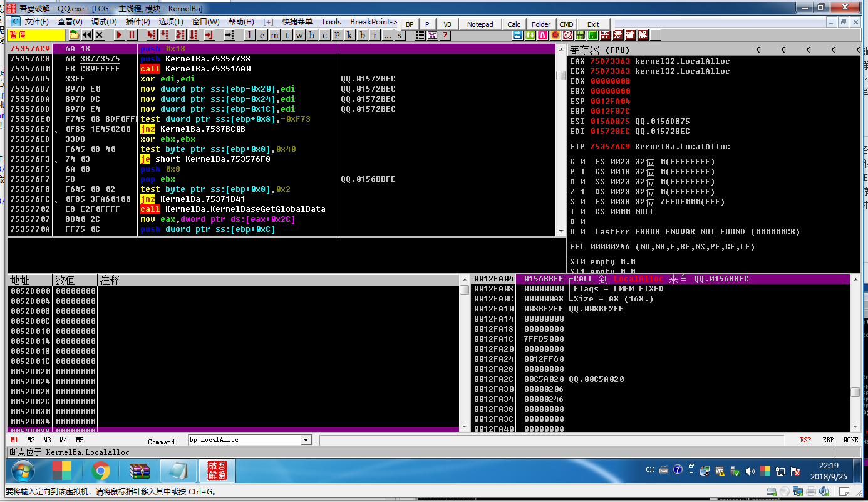
Task: Open 插件(P) menu
Action: coord(138,22)
